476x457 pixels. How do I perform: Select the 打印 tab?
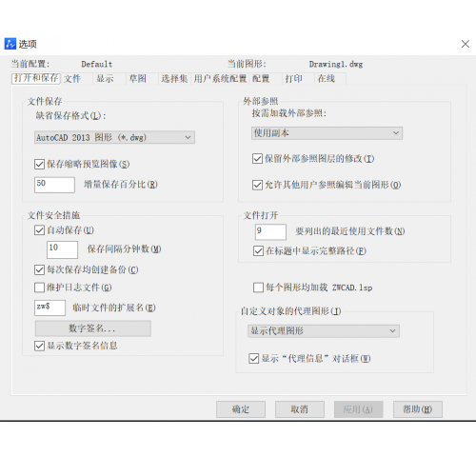click(294, 79)
